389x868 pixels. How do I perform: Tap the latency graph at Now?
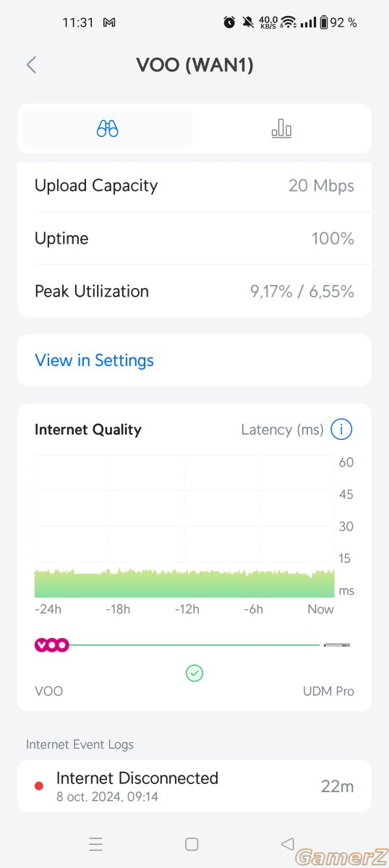point(331,583)
